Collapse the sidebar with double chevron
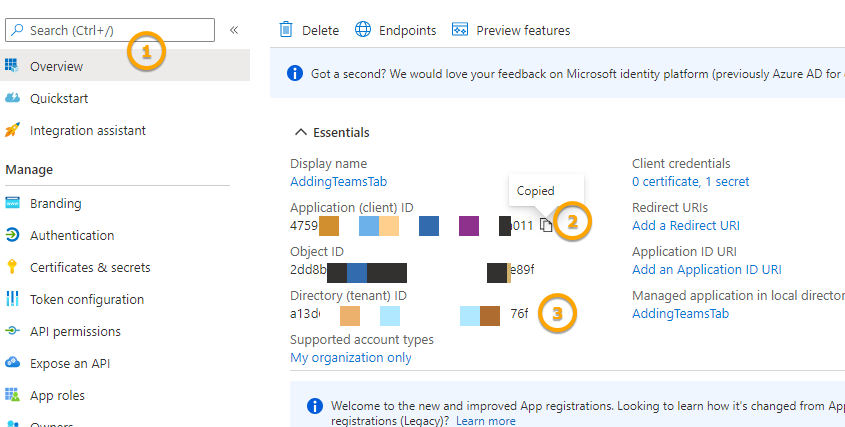 234,30
